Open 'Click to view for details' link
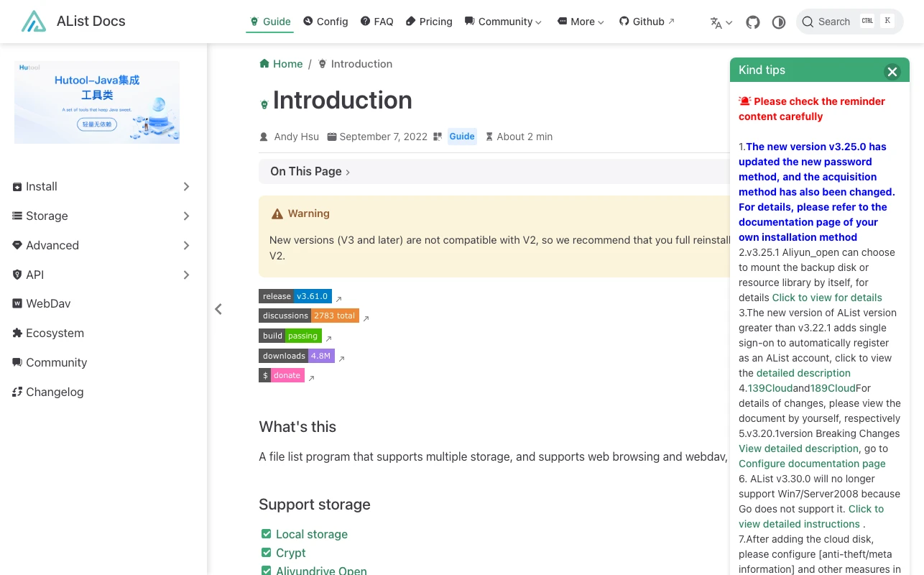Screen dimensions: 924x575 point(827,298)
